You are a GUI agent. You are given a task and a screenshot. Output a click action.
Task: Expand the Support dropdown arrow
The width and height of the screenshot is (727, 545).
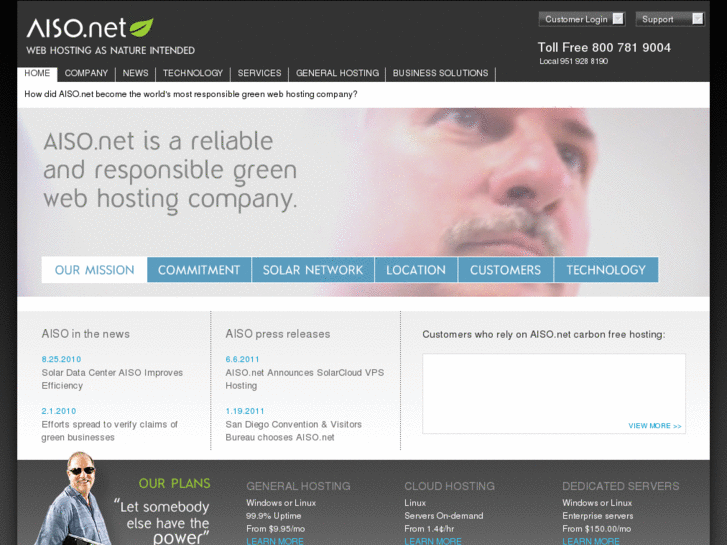(697, 19)
